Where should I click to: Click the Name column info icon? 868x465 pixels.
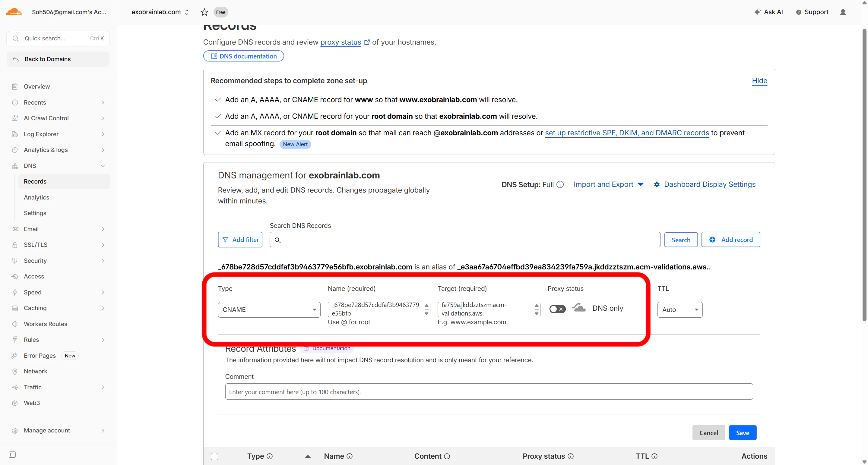click(350, 456)
